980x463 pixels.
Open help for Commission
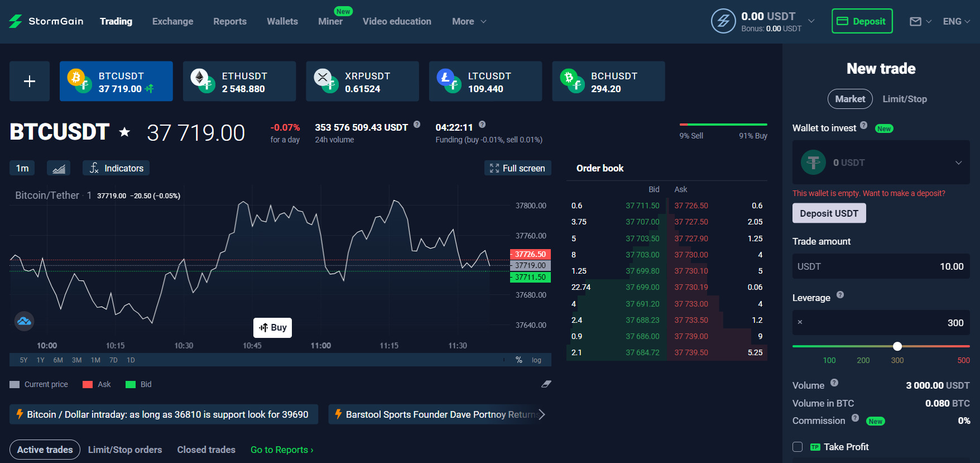[x=855, y=418]
